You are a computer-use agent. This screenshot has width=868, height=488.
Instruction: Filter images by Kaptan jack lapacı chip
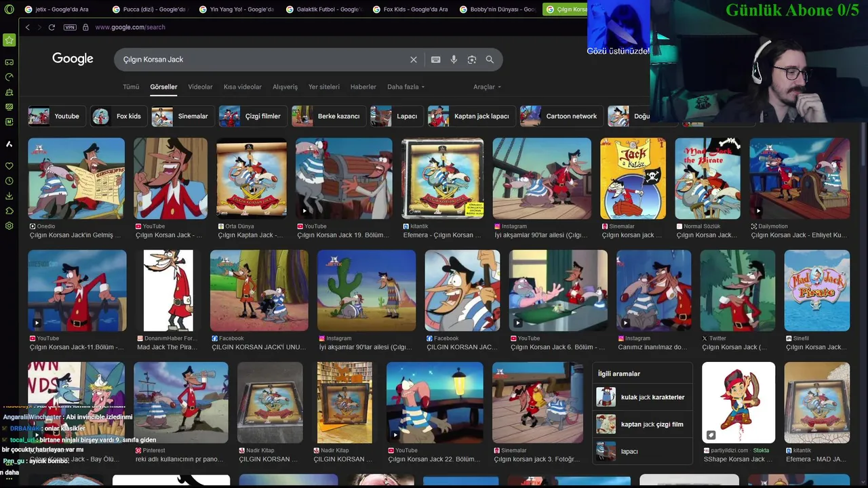tap(471, 116)
